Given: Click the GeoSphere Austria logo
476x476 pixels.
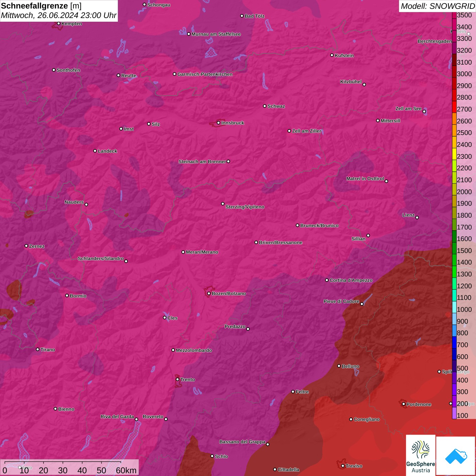Looking at the screenshot, I should point(421,455).
